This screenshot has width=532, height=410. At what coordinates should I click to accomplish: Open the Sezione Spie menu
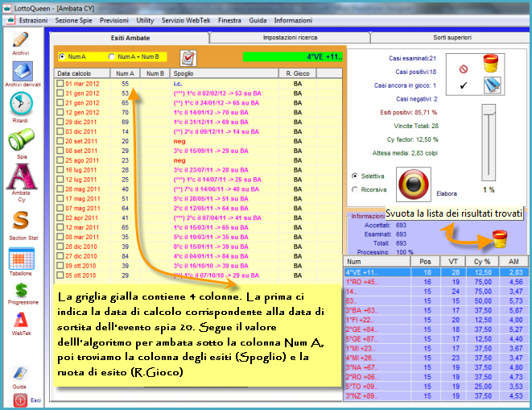tap(73, 20)
